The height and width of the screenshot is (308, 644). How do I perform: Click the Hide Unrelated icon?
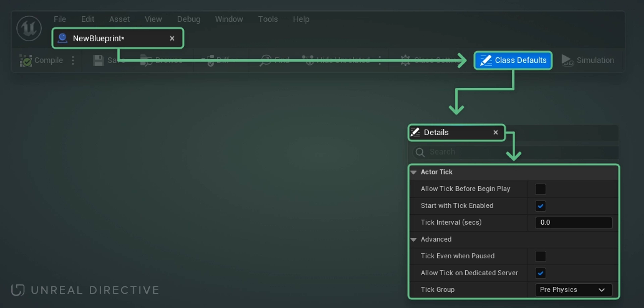[x=309, y=60]
